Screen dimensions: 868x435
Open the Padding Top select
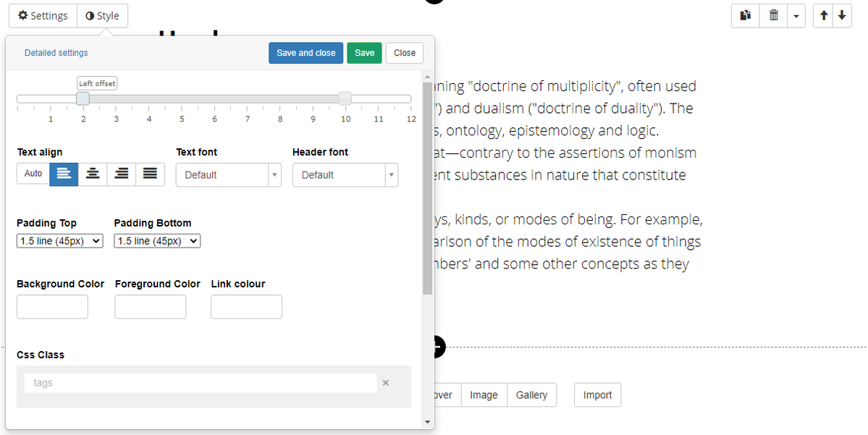click(x=60, y=241)
